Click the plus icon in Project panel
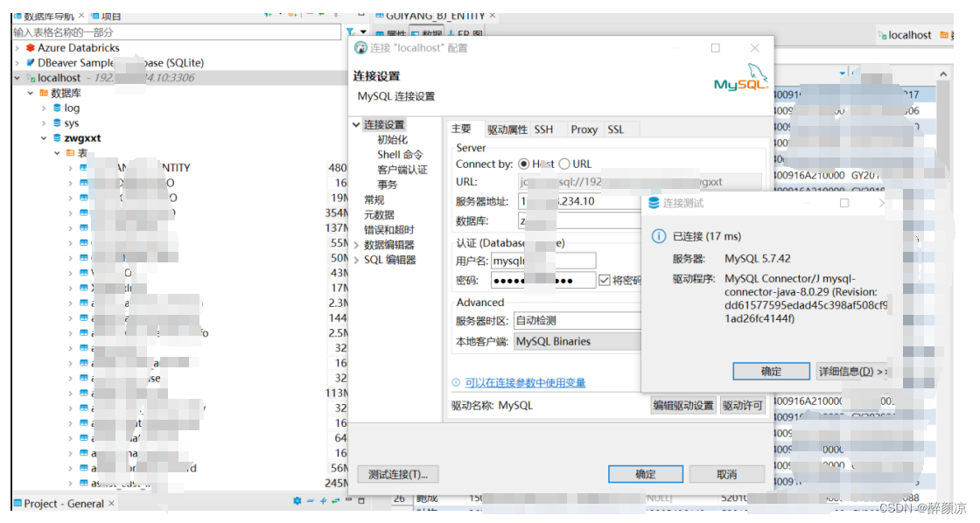Screen dimensions: 980x523 point(323,501)
